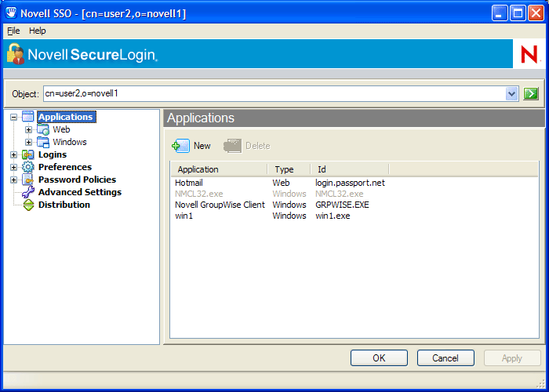Expand the Password Policies node

[13, 180]
